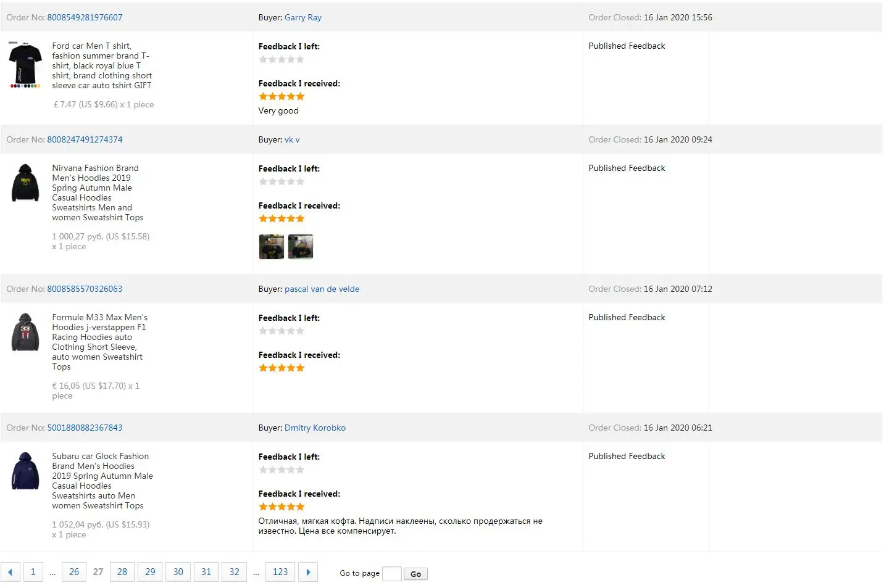
Task: Go to page 28 of feedback
Action: pyautogui.click(x=122, y=572)
